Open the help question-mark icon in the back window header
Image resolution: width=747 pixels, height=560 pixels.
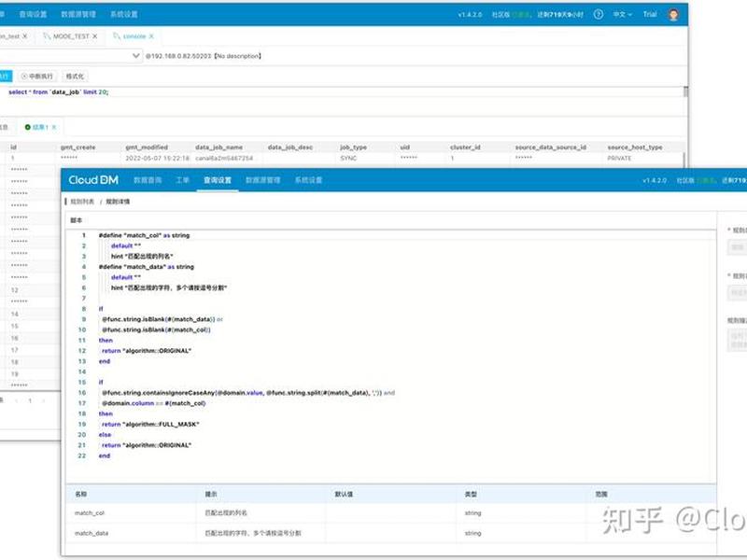point(599,14)
